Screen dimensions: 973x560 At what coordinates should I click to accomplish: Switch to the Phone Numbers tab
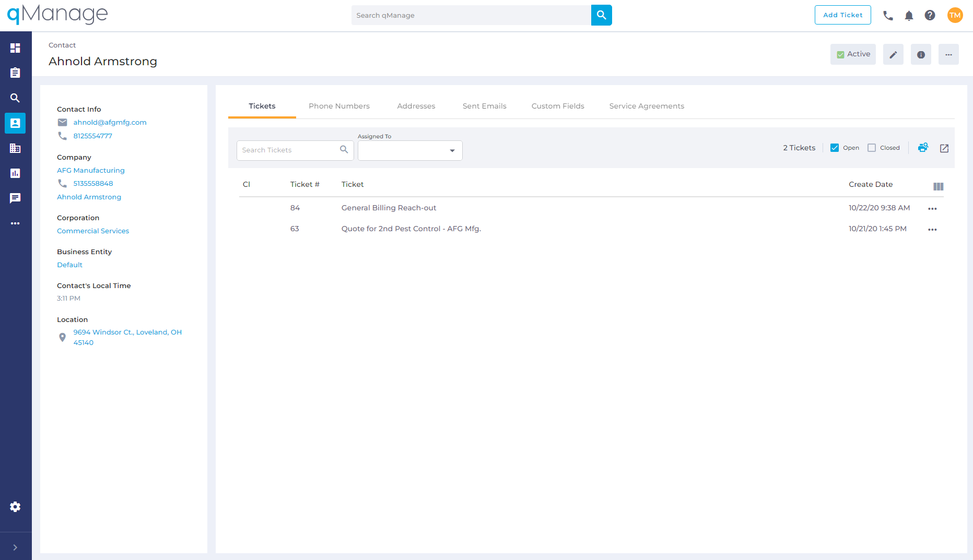click(x=339, y=106)
